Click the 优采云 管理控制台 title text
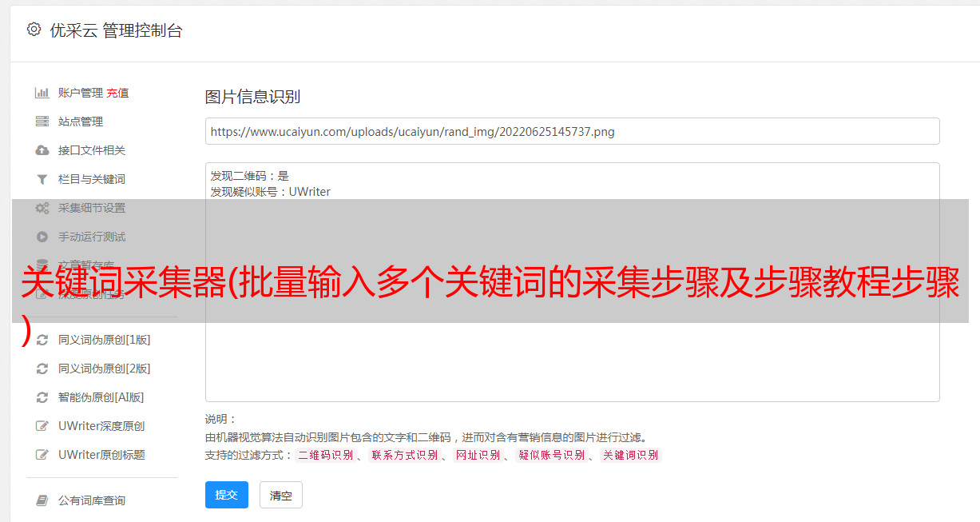The image size is (980, 522). [x=116, y=30]
